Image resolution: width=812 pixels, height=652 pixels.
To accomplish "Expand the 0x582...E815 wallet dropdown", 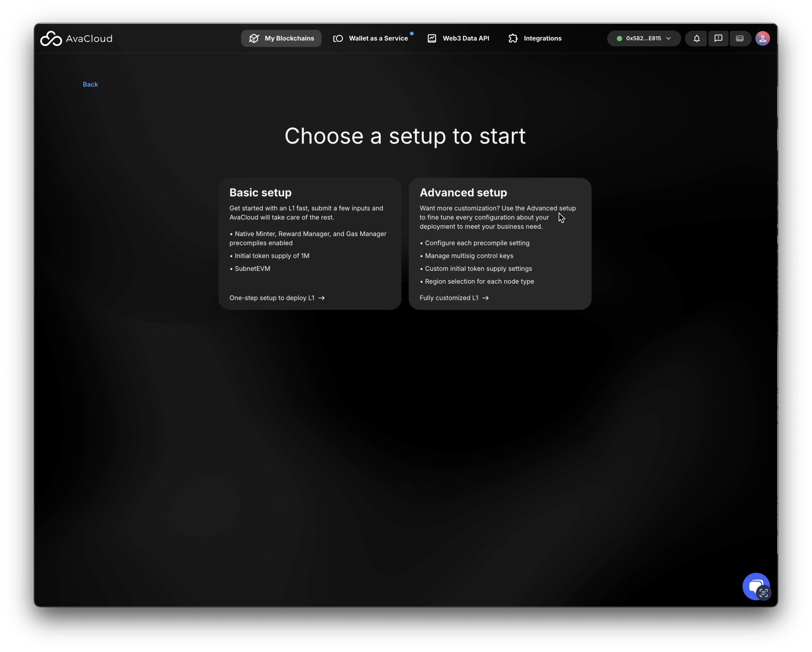I will [x=643, y=38].
